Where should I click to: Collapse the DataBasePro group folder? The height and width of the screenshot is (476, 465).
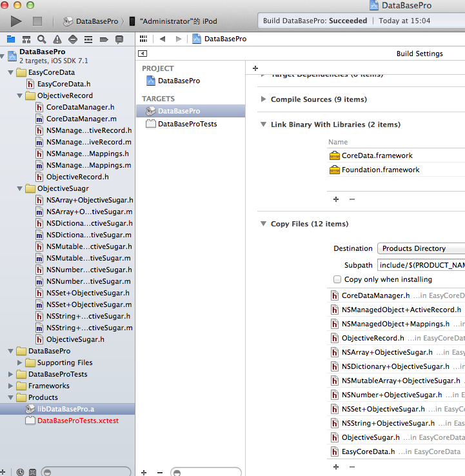click(x=10, y=352)
